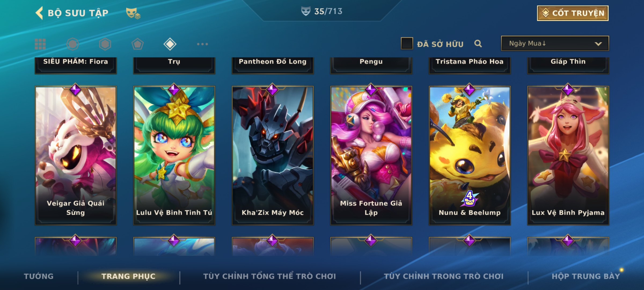The width and height of the screenshot is (644, 290).
Task: Select the diamond rarity filter icon
Action: tap(170, 44)
